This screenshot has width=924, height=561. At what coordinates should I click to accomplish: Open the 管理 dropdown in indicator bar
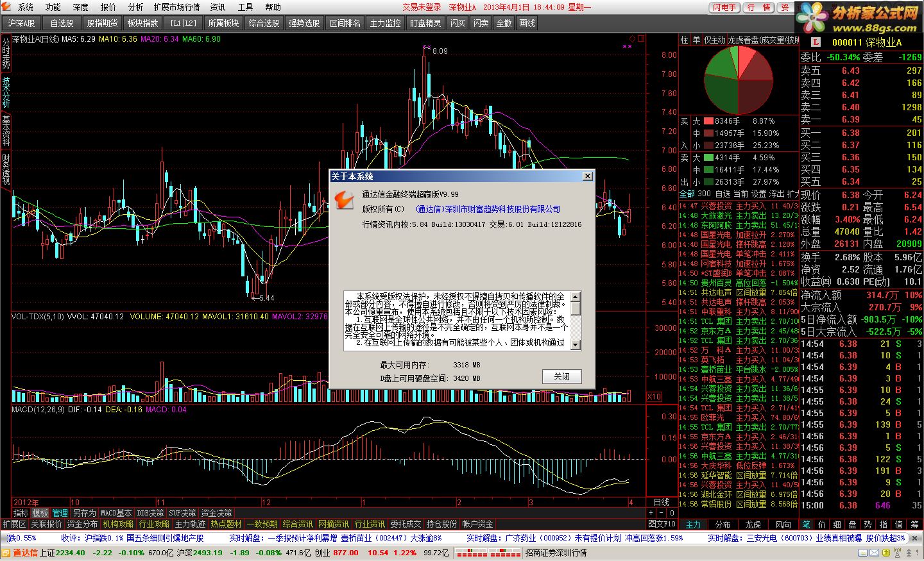(60, 513)
